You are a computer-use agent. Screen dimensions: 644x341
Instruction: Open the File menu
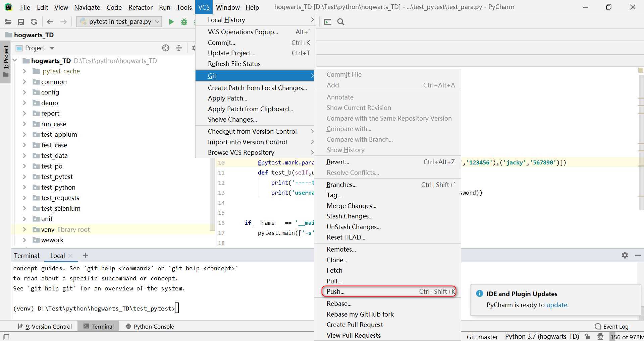click(x=25, y=7)
